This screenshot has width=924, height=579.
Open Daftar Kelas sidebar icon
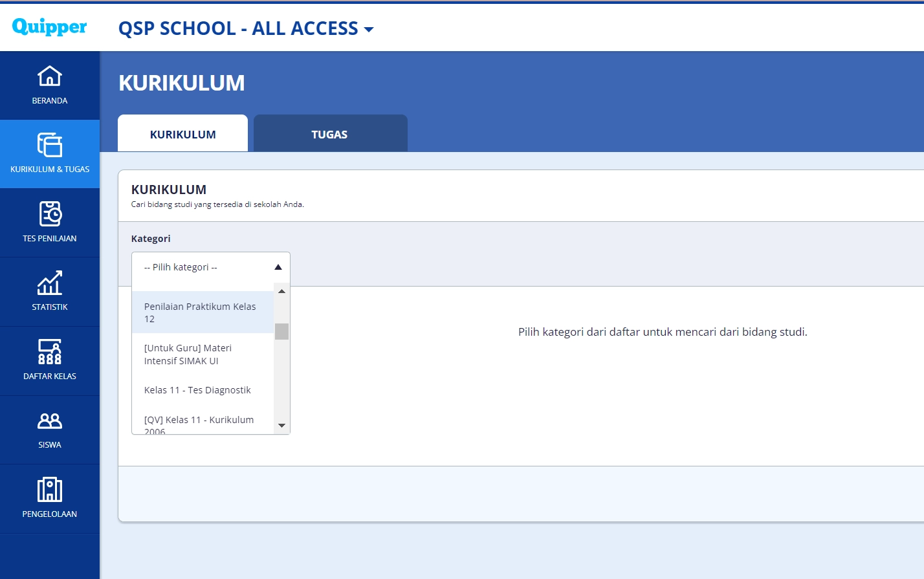50,352
